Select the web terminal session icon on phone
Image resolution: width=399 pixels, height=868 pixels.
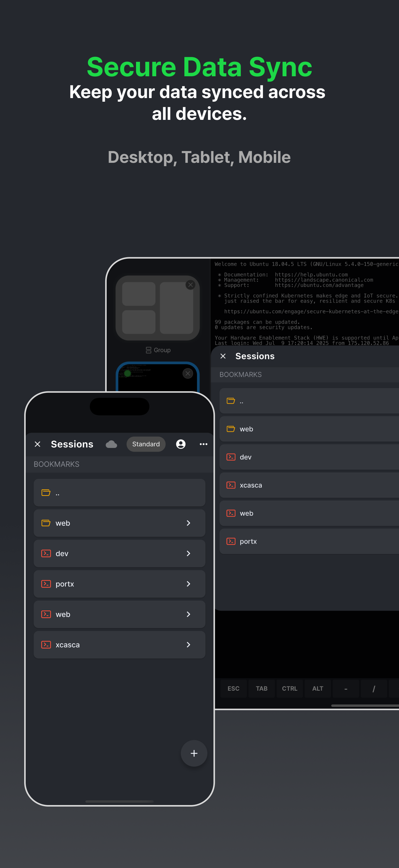pos(46,614)
